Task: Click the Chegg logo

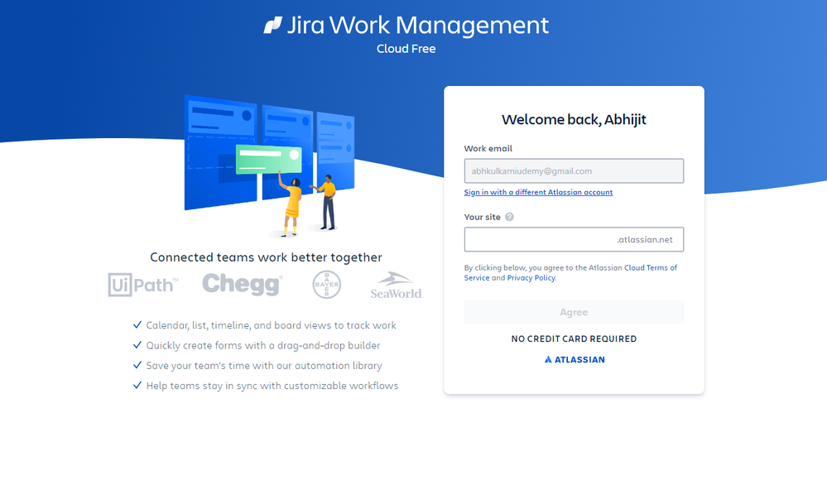Action: 242,284
